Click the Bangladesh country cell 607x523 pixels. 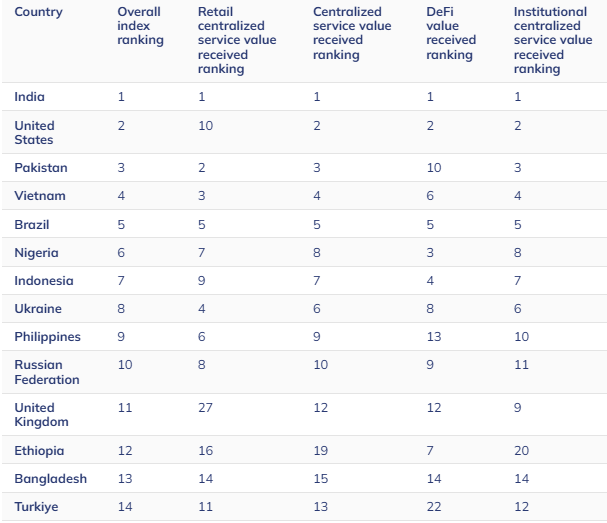tap(50, 479)
